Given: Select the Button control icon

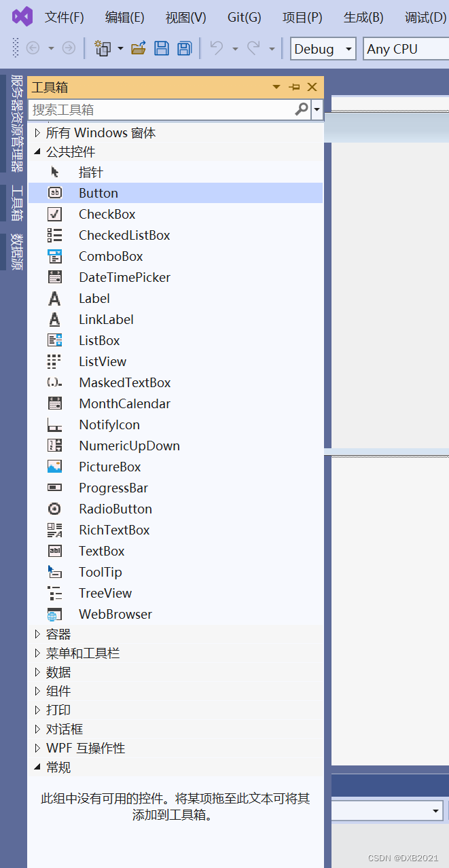Looking at the screenshot, I should click(x=55, y=193).
